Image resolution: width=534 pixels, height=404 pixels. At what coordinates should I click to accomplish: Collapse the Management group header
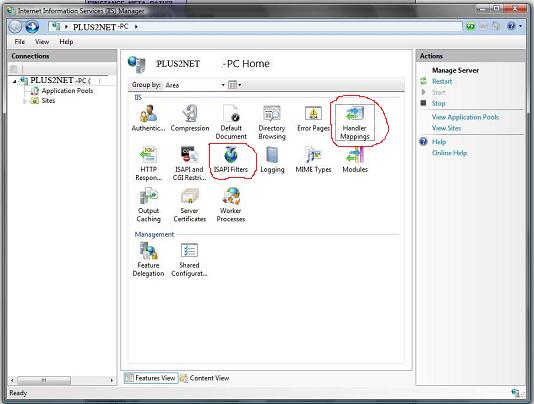point(154,234)
